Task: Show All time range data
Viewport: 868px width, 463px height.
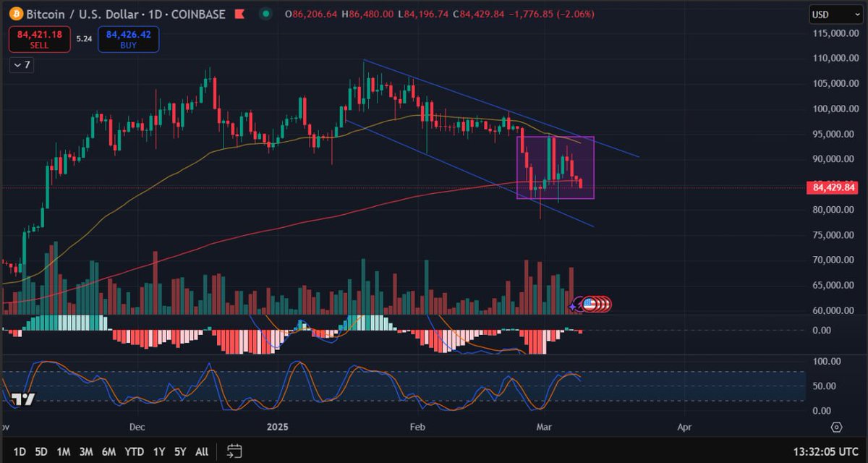Action: point(202,451)
